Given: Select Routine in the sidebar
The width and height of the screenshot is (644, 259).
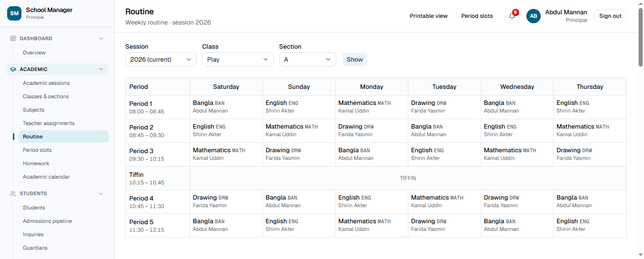Looking at the screenshot, I should tap(63, 137).
